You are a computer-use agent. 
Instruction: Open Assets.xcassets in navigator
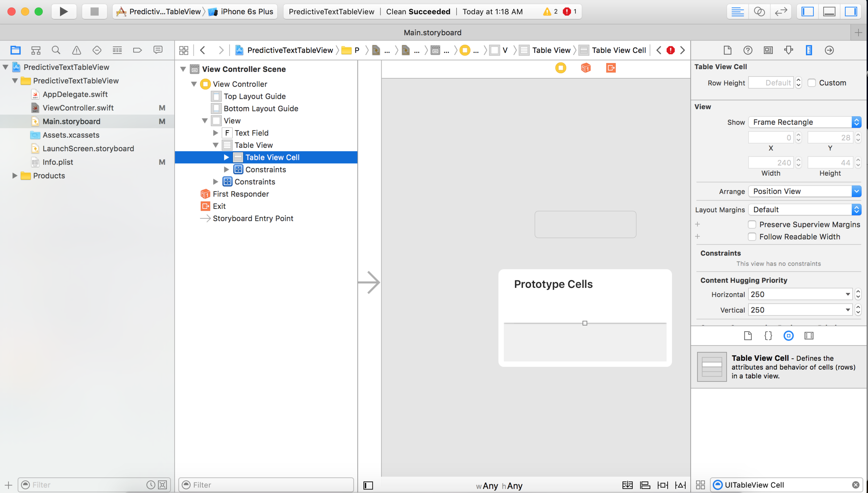tap(71, 135)
